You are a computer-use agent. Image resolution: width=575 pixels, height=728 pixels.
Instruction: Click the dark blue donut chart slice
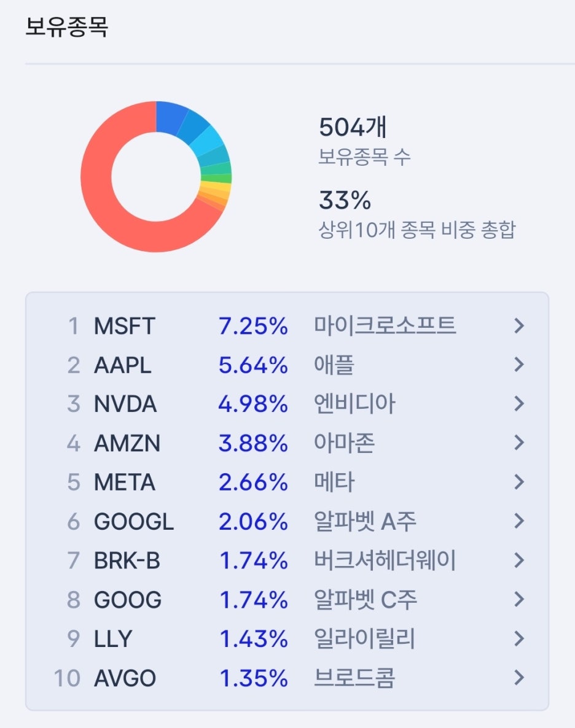[x=170, y=115]
